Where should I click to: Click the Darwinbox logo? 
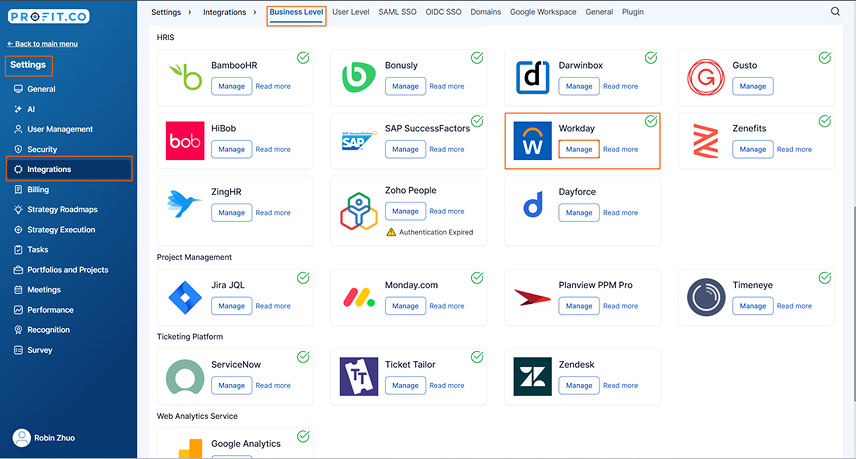click(532, 77)
